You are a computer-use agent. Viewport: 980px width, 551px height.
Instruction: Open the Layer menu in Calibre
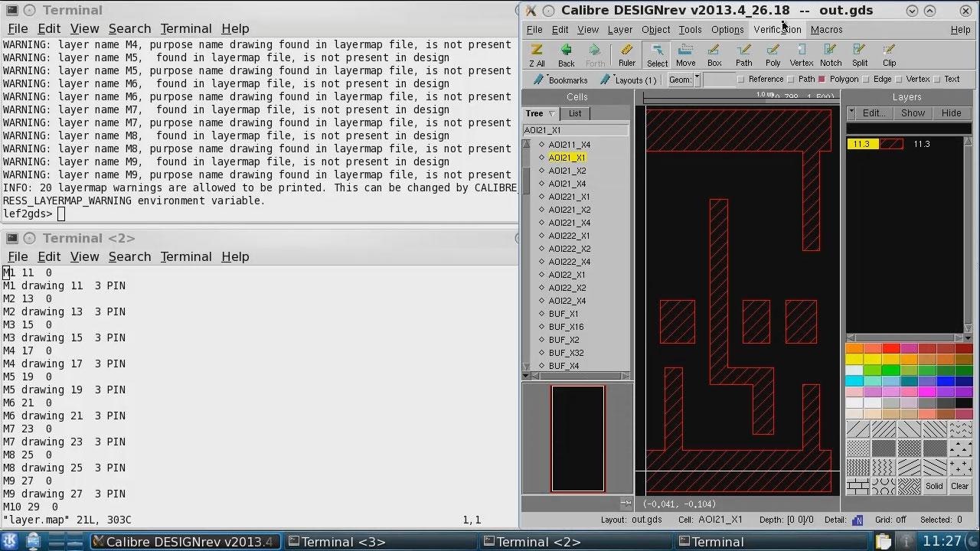[x=620, y=30]
